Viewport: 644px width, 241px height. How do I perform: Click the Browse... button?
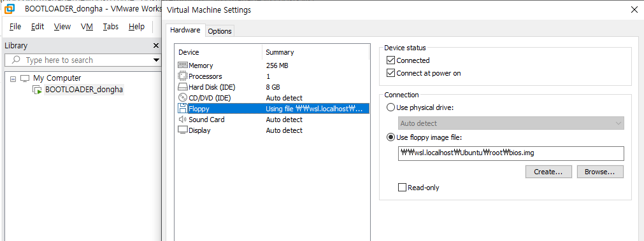point(600,172)
